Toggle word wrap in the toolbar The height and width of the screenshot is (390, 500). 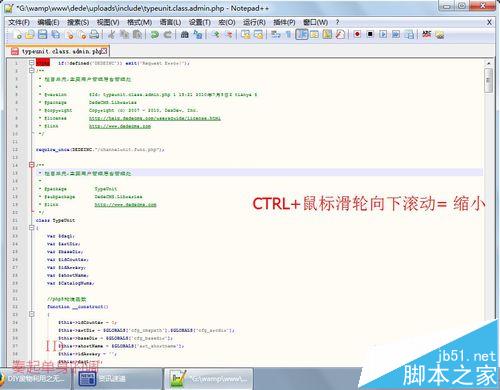[x=276, y=34]
